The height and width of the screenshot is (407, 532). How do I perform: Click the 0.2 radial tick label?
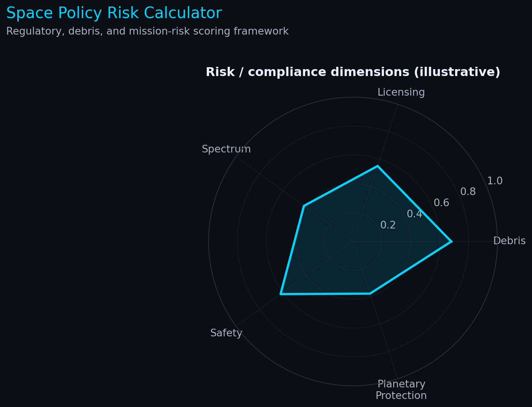(388, 225)
